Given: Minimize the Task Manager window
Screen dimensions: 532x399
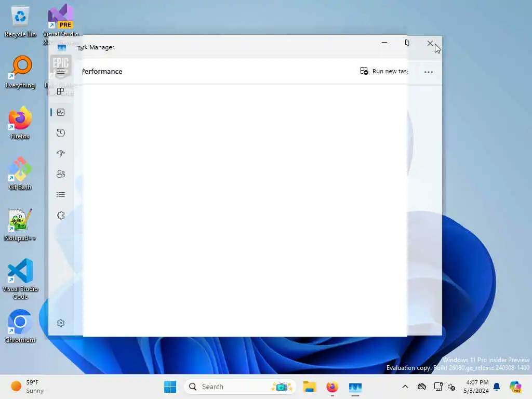Looking at the screenshot, I should [x=384, y=43].
